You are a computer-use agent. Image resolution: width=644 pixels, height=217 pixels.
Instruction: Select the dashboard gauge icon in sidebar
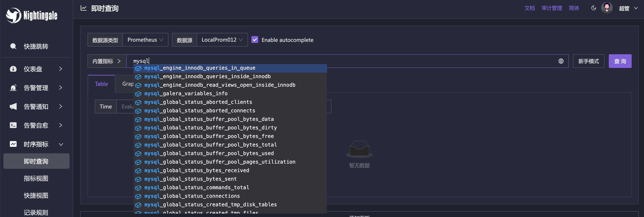(13, 69)
